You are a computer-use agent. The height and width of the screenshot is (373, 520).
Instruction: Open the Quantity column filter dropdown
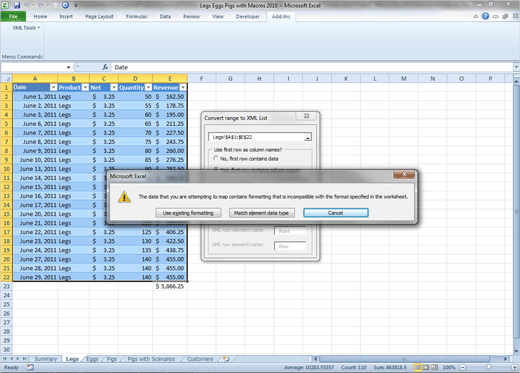coord(148,87)
